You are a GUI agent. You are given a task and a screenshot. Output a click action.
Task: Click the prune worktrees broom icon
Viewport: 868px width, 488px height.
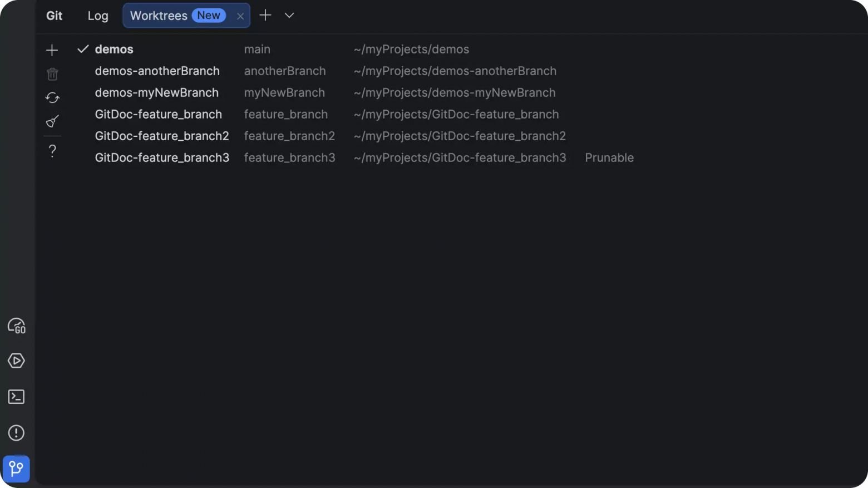coord(52,121)
